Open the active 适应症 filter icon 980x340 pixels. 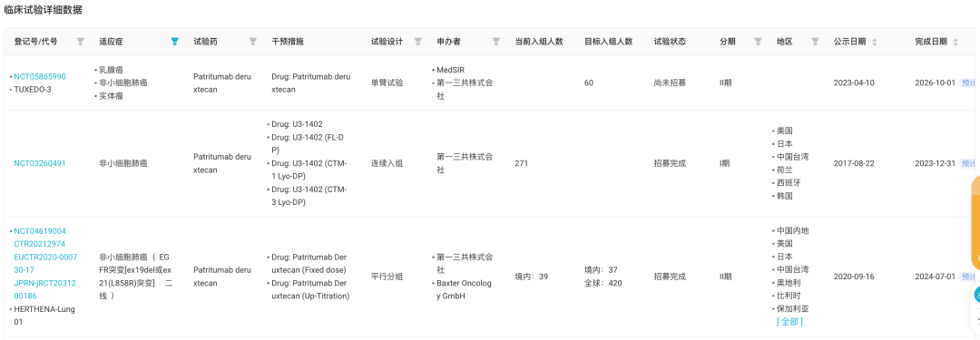pyautogui.click(x=174, y=41)
